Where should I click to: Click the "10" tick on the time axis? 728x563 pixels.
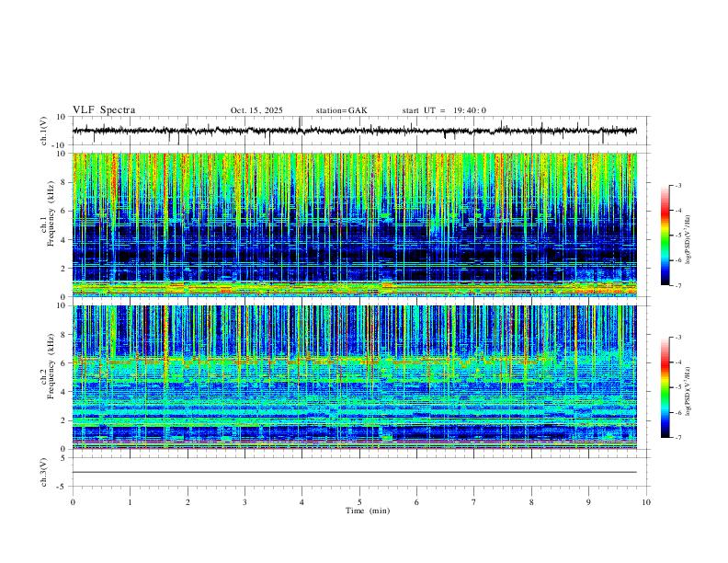click(x=646, y=502)
